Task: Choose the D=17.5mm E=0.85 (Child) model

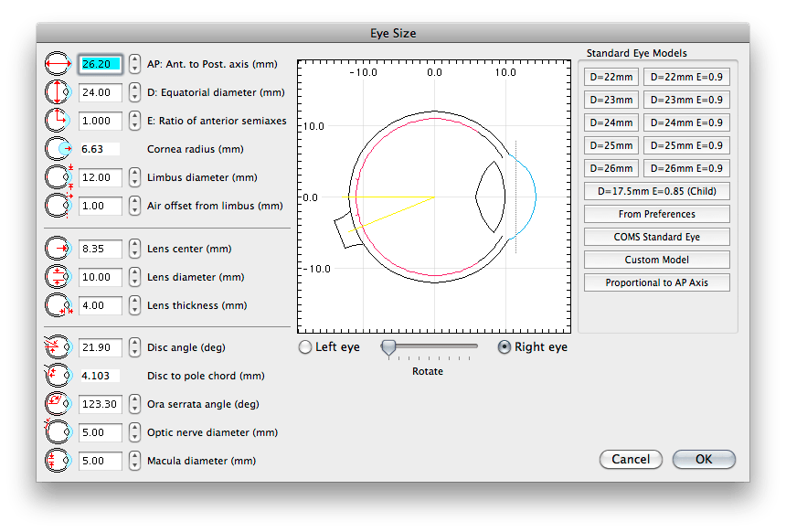Action: (656, 191)
